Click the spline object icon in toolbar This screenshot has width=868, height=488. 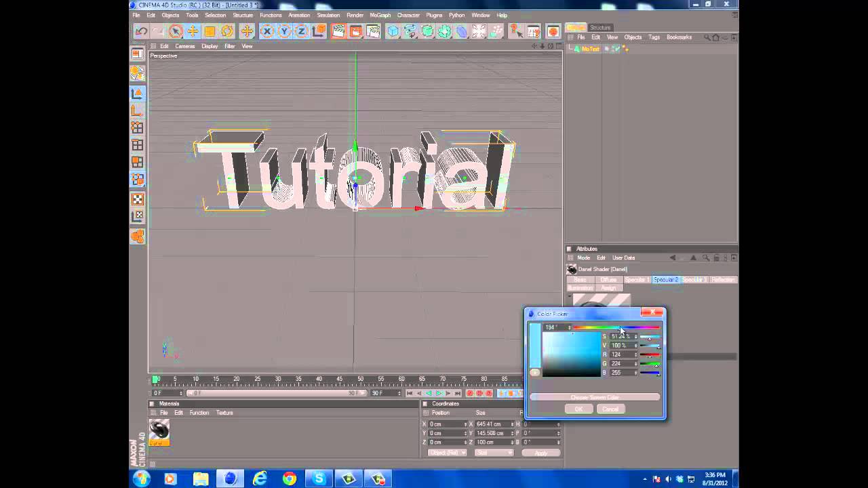pos(410,31)
